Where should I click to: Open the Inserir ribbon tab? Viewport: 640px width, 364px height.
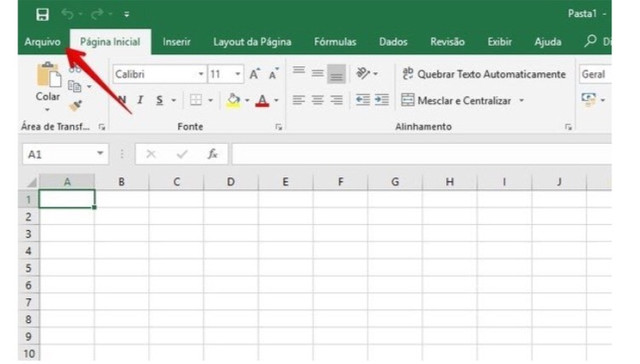[x=176, y=42]
